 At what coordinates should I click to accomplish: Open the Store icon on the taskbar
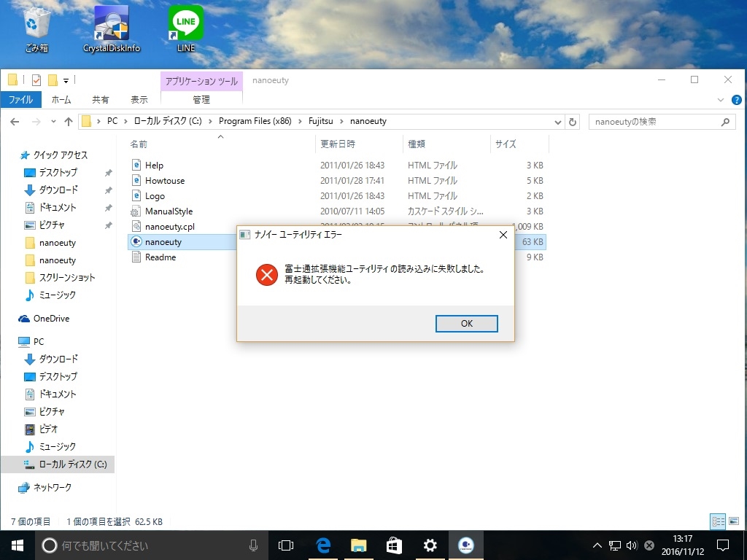[394, 545]
